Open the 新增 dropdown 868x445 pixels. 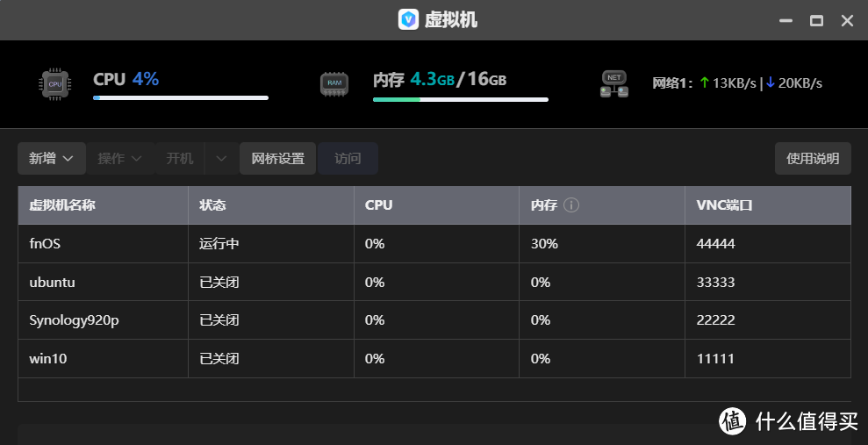pos(51,159)
